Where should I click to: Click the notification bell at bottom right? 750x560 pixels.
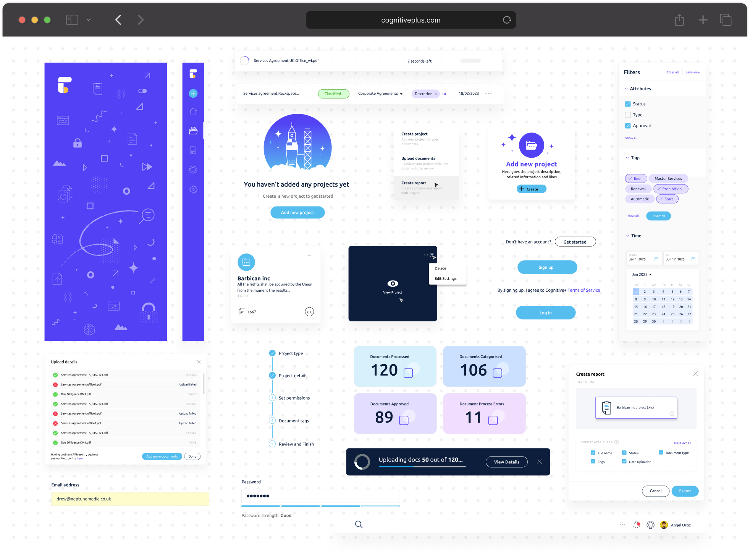637,525
